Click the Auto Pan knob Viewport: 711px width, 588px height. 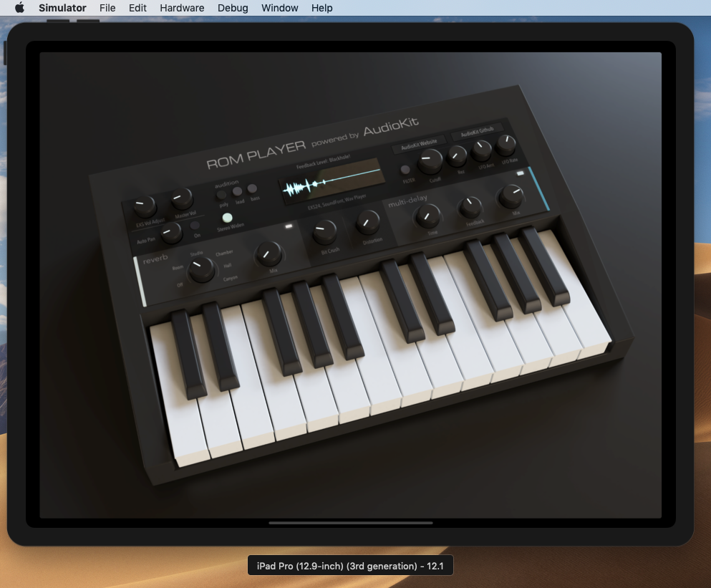click(171, 233)
